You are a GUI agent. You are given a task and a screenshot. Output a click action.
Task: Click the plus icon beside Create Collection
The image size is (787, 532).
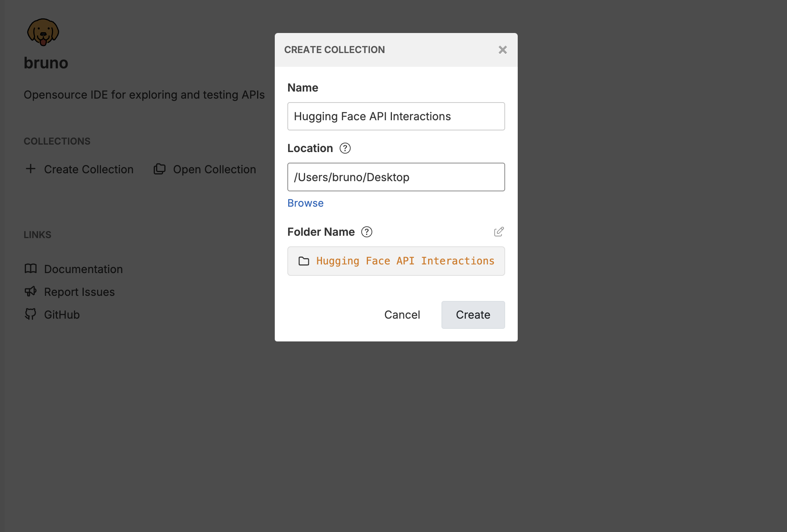pos(31,169)
